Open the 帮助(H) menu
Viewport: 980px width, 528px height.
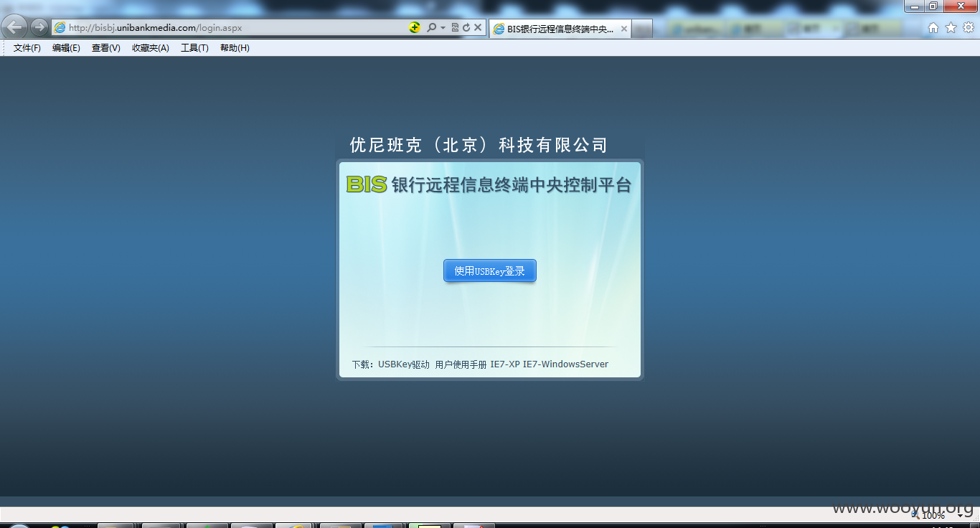pos(235,48)
